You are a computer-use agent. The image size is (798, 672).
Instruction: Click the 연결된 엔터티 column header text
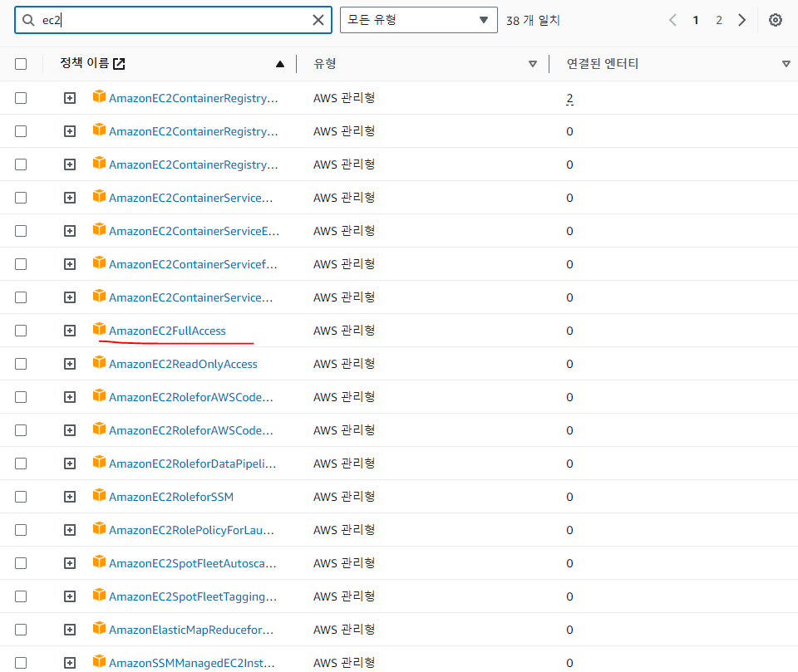[x=603, y=64]
